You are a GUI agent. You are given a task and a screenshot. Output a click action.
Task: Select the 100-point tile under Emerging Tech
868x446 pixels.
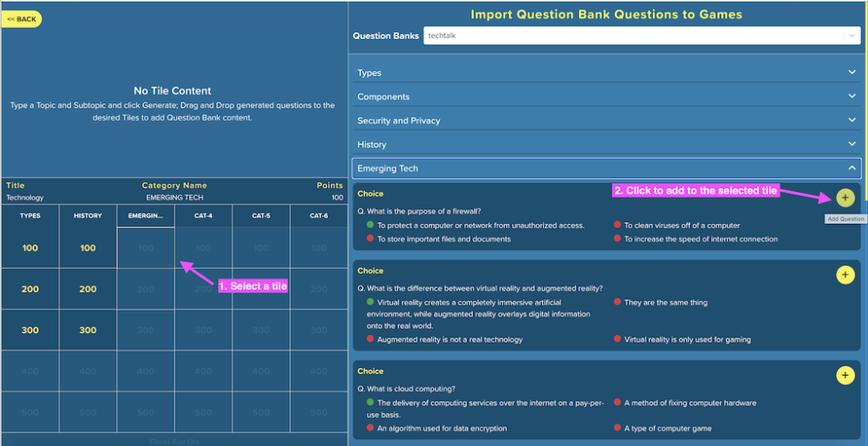(146, 248)
